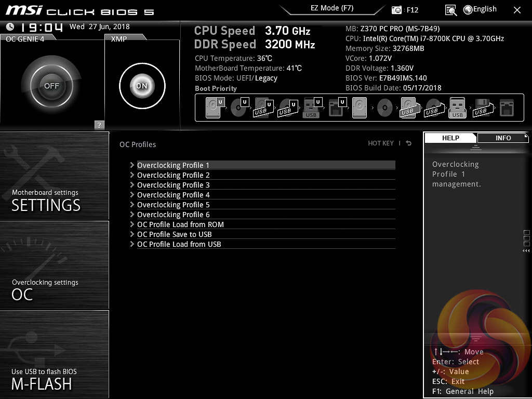
Task: Click the VCore 1.072V reading
Action: [368, 58]
